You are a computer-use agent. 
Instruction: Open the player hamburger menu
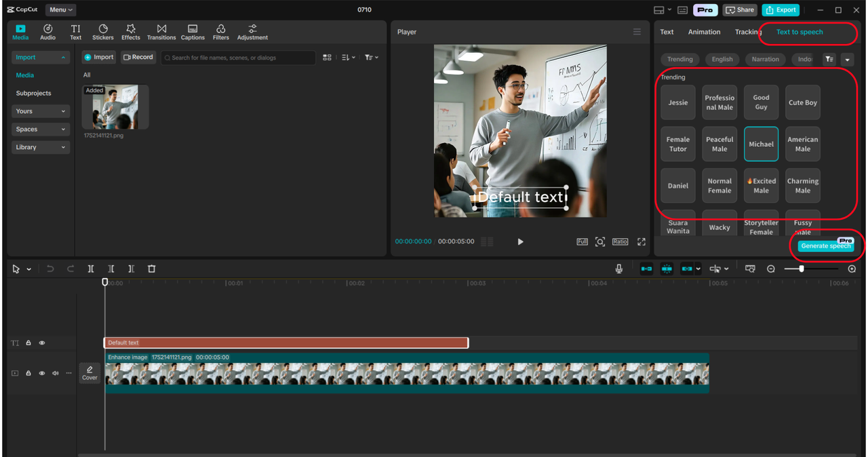(x=637, y=32)
